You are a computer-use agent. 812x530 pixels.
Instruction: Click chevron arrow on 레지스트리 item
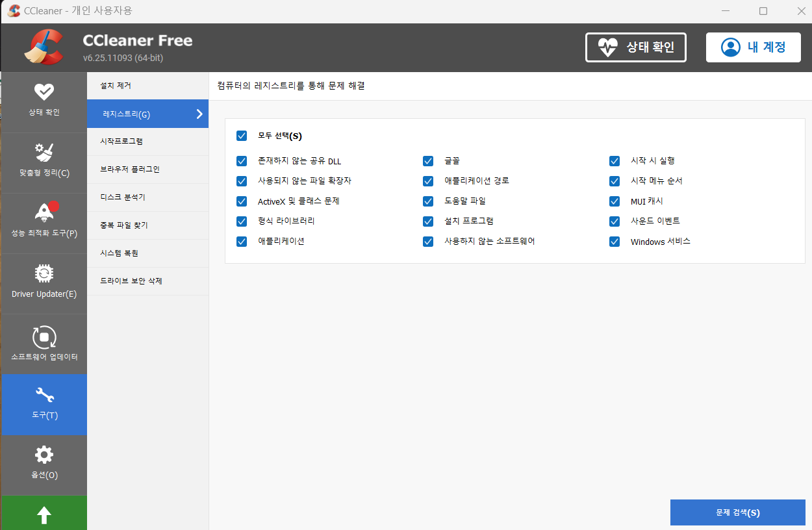click(199, 114)
